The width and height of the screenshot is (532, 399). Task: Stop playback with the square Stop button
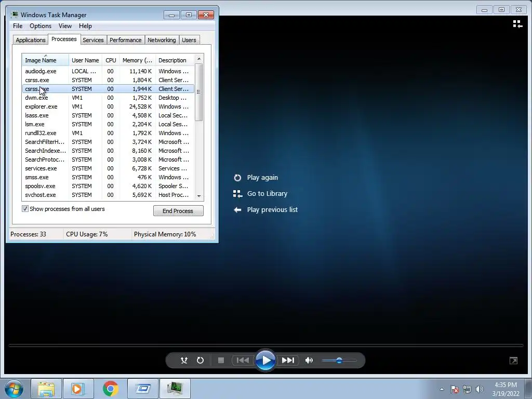click(221, 361)
